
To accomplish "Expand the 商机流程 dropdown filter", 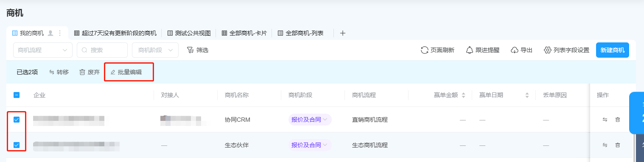I will 43,50.
